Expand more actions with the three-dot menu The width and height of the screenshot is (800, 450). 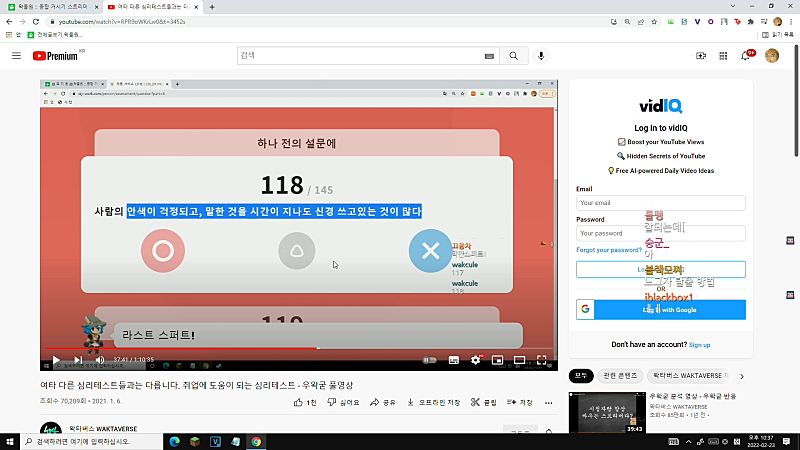[x=548, y=403]
